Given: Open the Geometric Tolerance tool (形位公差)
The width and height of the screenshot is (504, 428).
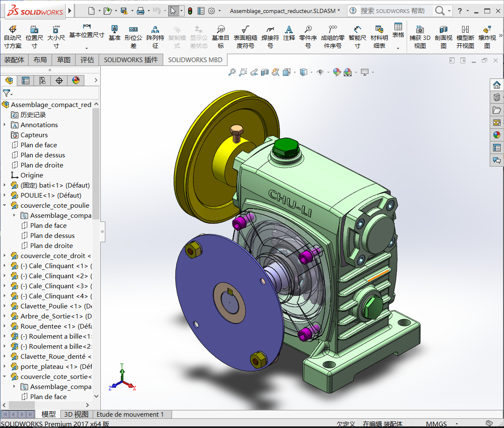Looking at the screenshot, I should pos(133,37).
